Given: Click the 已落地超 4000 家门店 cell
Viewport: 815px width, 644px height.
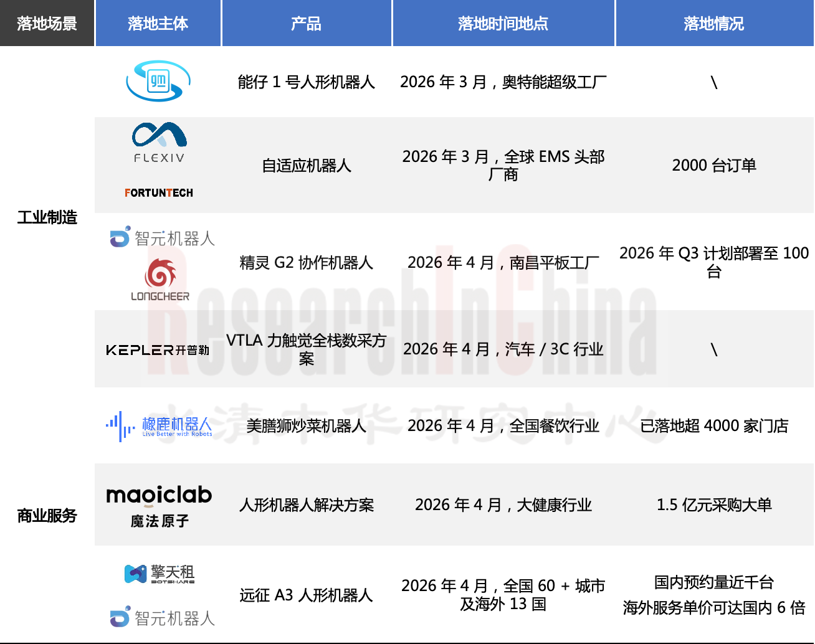Looking at the screenshot, I should tap(715, 426).
